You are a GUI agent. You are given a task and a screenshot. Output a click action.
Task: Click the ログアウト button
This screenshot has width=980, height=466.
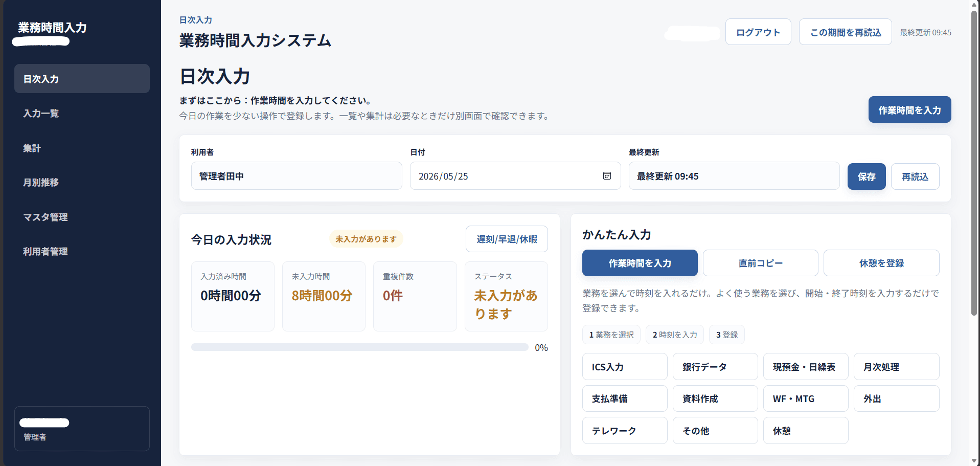[x=758, y=32]
